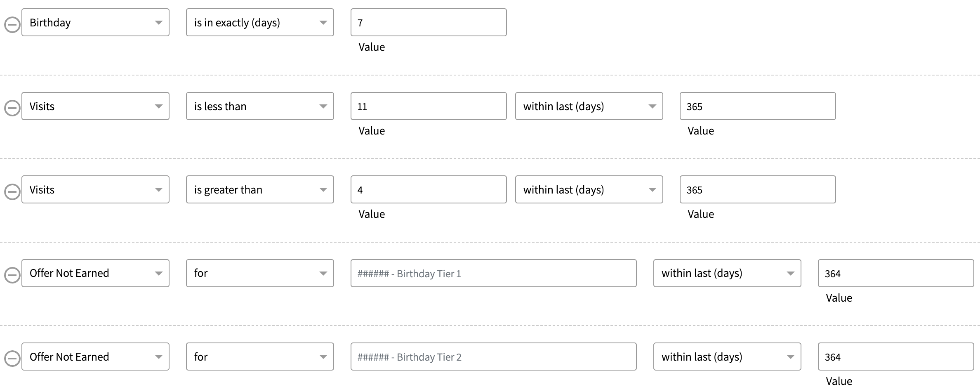Remove the Birthday condition row

pyautogui.click(x=12, y=25)
